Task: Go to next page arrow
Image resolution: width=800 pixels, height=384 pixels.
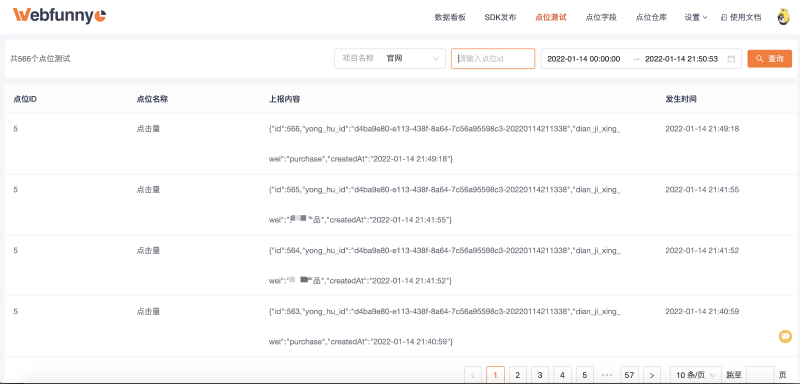Action: 652,375
